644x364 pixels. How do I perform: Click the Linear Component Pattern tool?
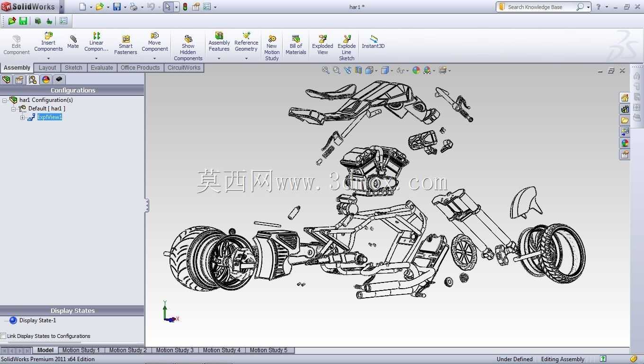point(96,42)
